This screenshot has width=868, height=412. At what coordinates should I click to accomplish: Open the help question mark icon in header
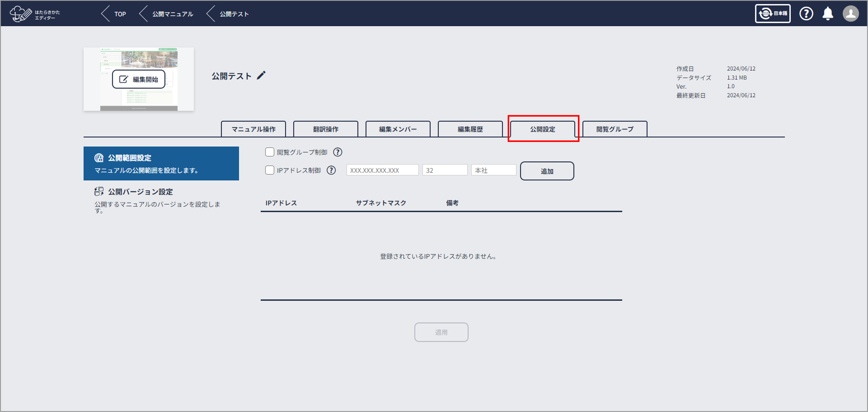(x=806, y=14)
